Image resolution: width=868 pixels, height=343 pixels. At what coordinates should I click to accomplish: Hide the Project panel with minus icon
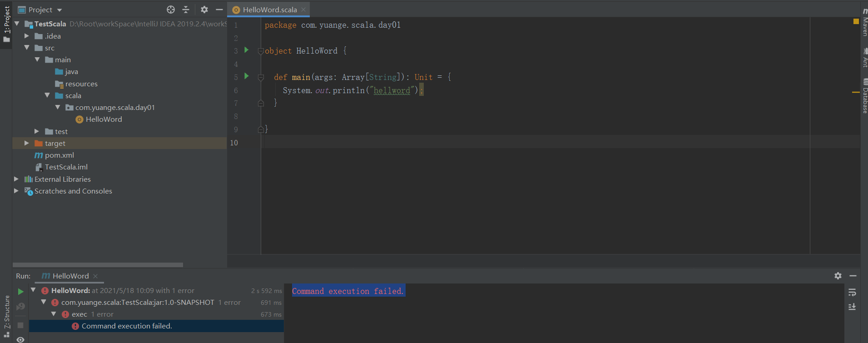point(219,10)
